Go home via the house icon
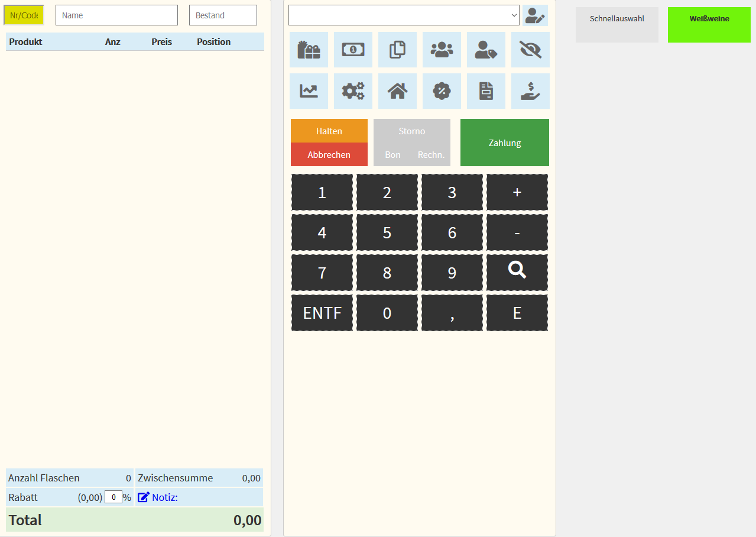 point(397,91)
